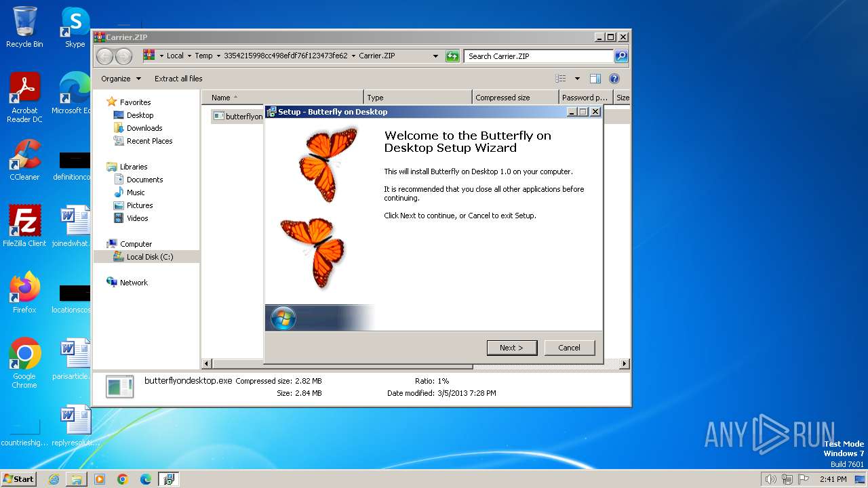Image resolution: width=868 pixels, height=488 pixels.
Task: Select the butterflyon file in the list
Action: [237, 117]
